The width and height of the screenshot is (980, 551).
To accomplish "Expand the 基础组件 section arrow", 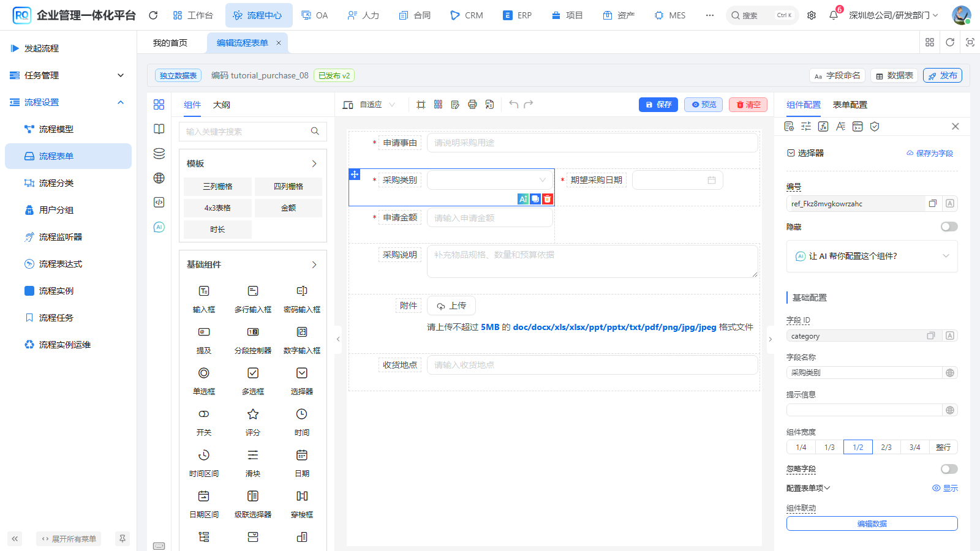I will 314,264.
